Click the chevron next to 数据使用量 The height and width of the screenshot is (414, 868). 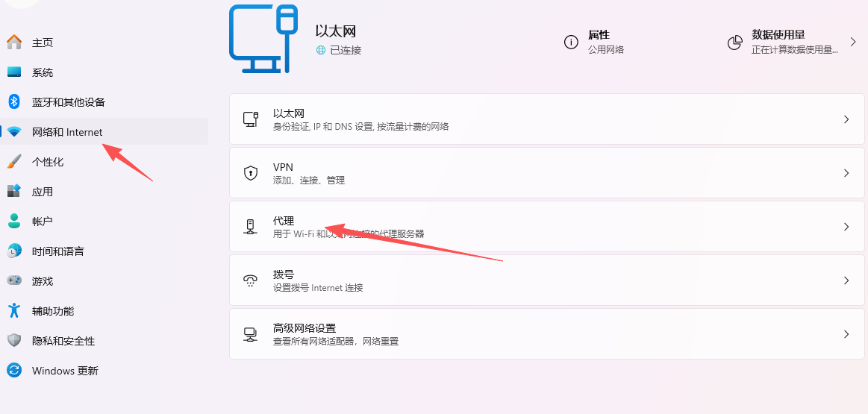[x=853, y=42]
